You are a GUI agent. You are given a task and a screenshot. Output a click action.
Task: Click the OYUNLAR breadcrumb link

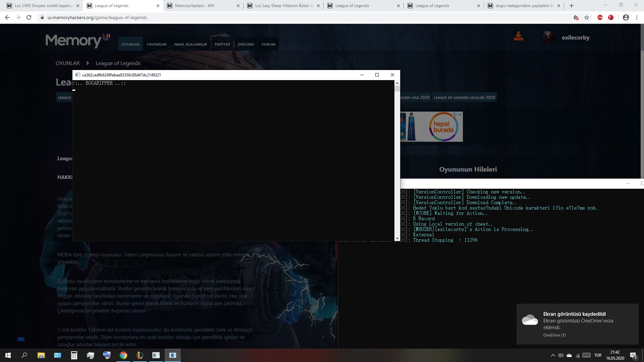(68, 63)
